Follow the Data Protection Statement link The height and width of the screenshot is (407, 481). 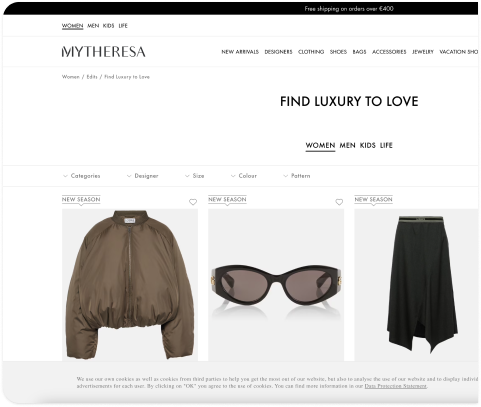[395, 386]
